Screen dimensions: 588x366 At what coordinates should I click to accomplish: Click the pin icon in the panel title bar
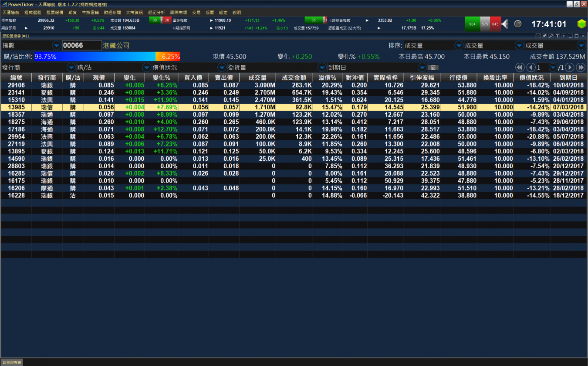coord(544,36)
